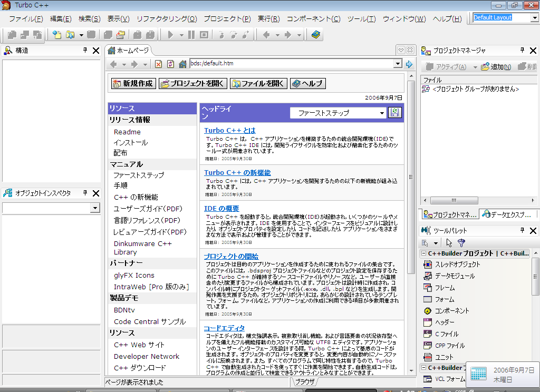Open the dropdown arrow next to Open file icon
This screenshot has width=540, height=392.
81,35
